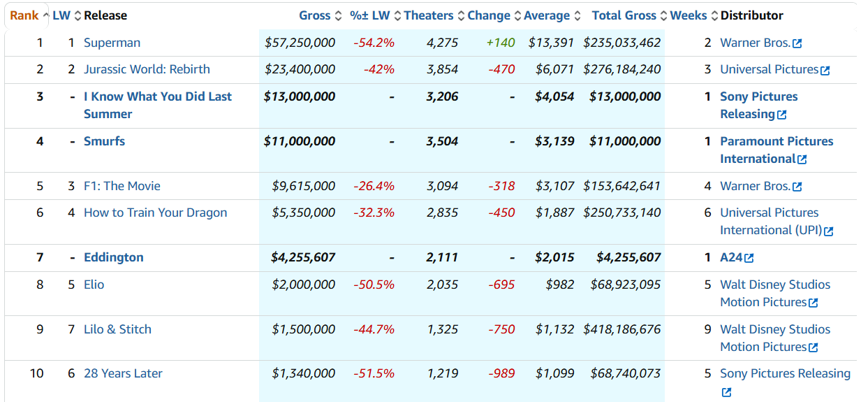The height and width of the screenshot is (402, 868).
Task: Open the Superman release page
Action: coord(112,43)
